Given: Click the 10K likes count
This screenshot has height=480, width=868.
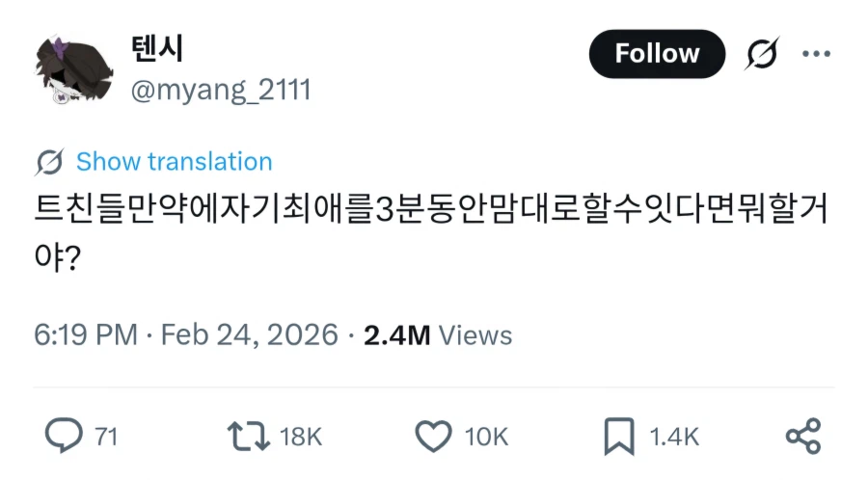Looking at the screenshot, I should [x=485, y=437].
